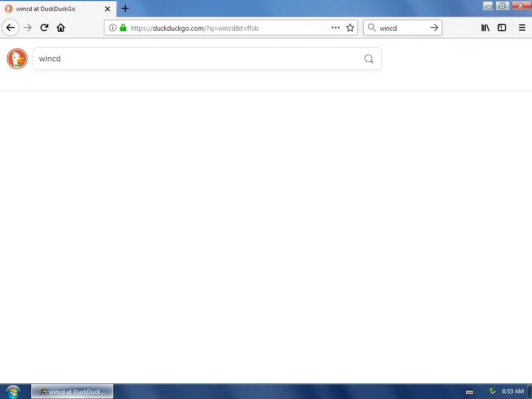The image size is (532, 399).
Task: Click the magnifier in Firefox search box
Action: (x=372, y=28)
